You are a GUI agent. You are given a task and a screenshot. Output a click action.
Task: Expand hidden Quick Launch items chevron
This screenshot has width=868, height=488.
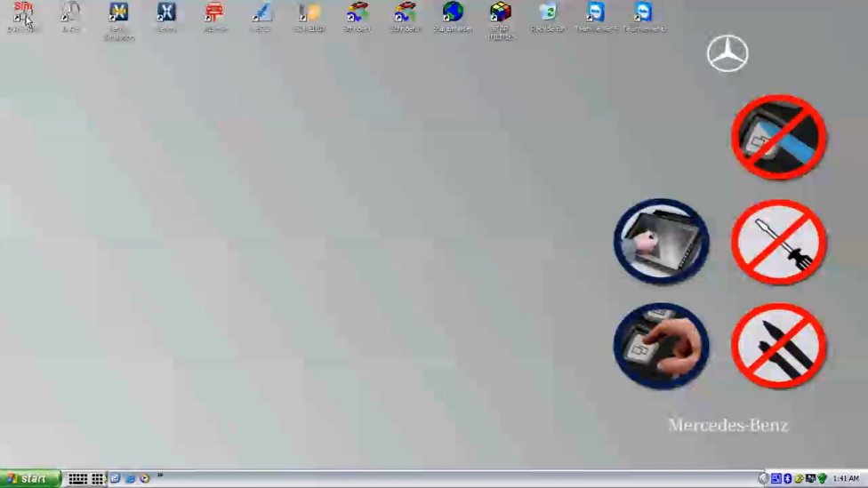click(x=160, y=476)
